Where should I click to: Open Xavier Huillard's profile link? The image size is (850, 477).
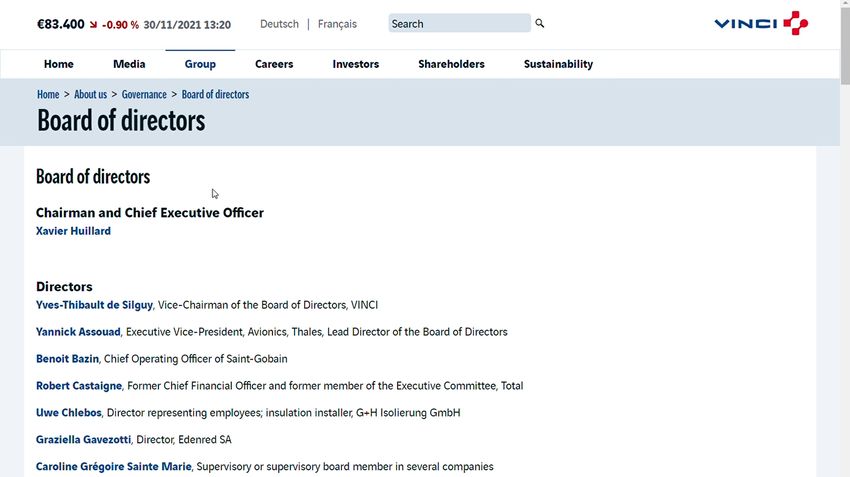tap(73, 231)
